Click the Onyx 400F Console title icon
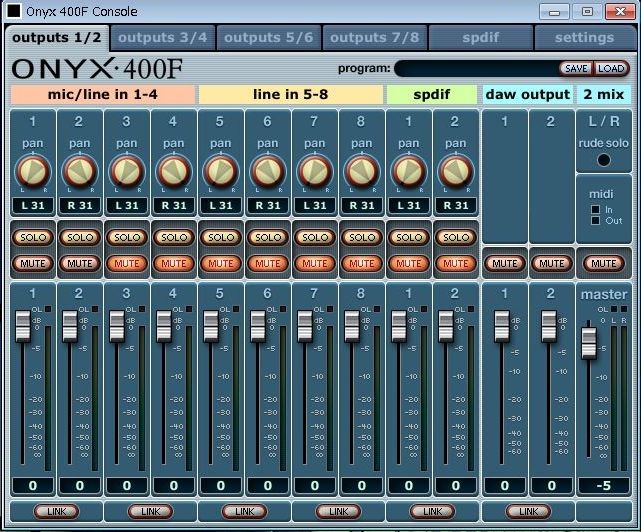Viewport: 641px width, 532px height. tap(14, 11)
